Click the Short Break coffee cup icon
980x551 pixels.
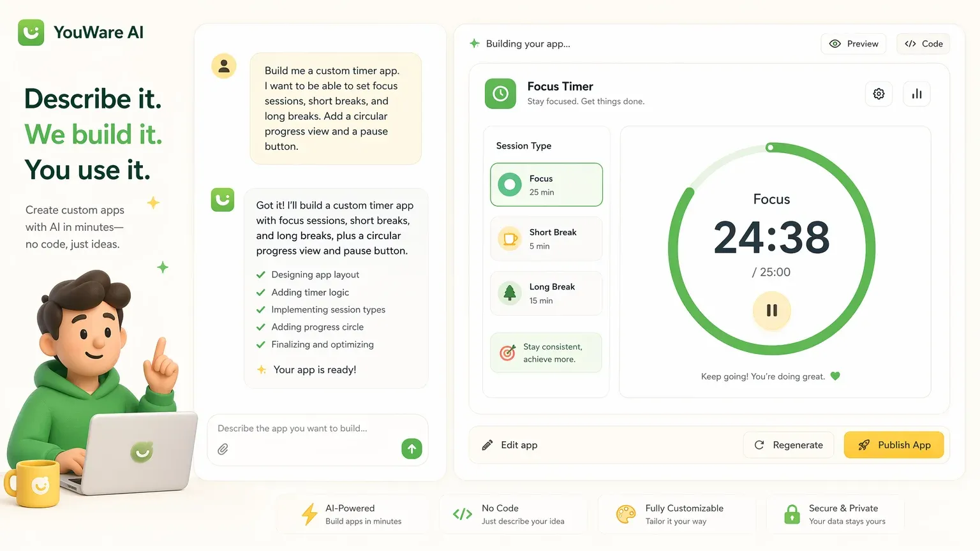click(510, 239)
